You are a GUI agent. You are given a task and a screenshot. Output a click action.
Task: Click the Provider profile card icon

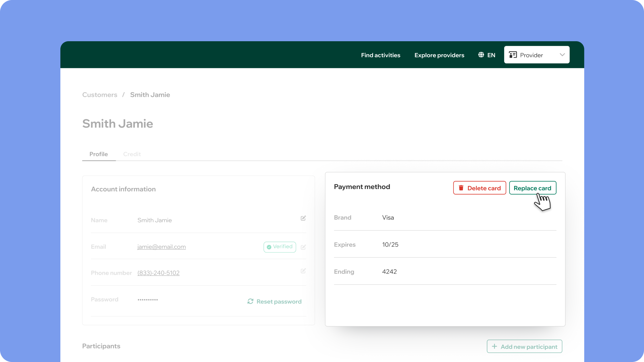[513, 55]
